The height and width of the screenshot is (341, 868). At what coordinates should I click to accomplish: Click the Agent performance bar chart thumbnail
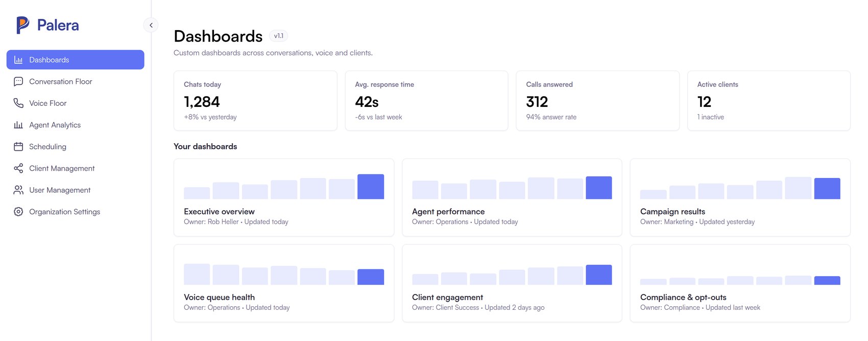pyautogui.click(x=512, y=188)
